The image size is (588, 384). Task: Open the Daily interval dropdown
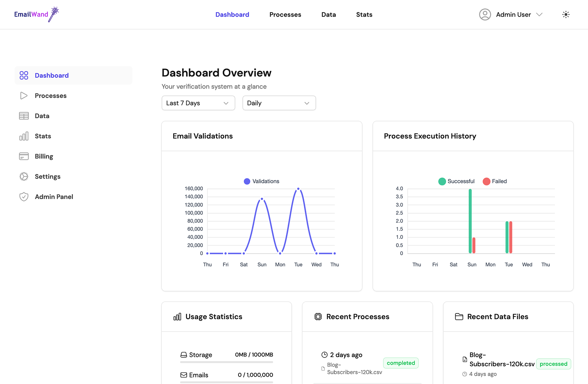[x=279, y=103]
